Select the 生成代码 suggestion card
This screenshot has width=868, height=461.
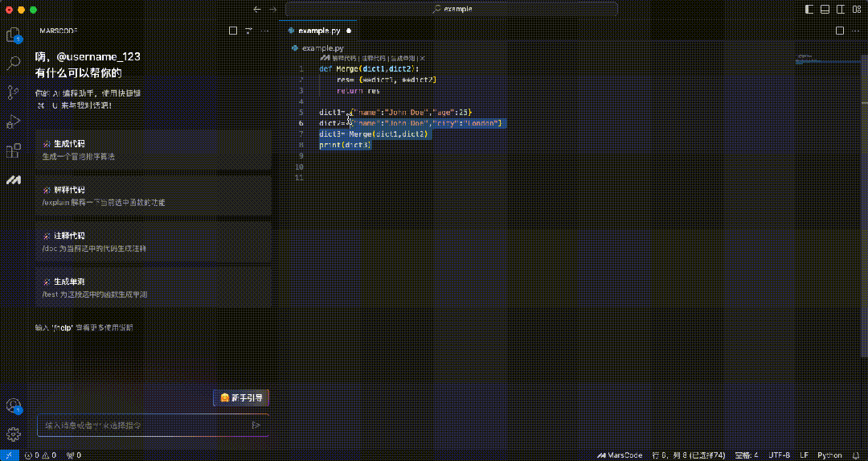tap(154, 150)
